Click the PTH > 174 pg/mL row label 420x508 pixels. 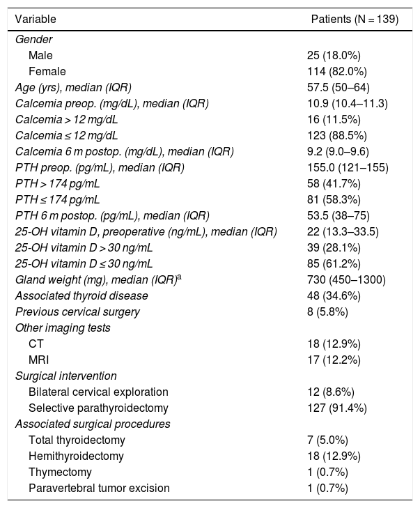59,183
